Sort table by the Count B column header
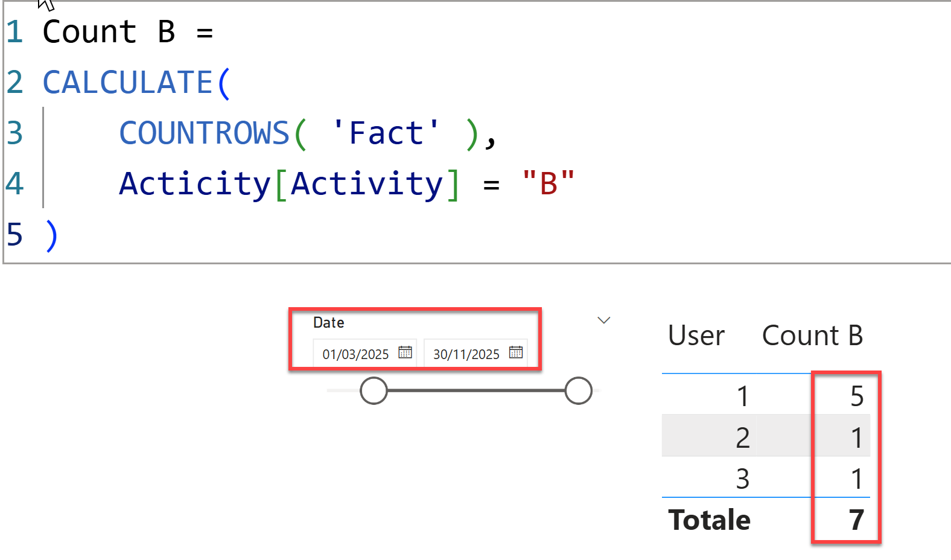951x560 pixels. point(812,336)
